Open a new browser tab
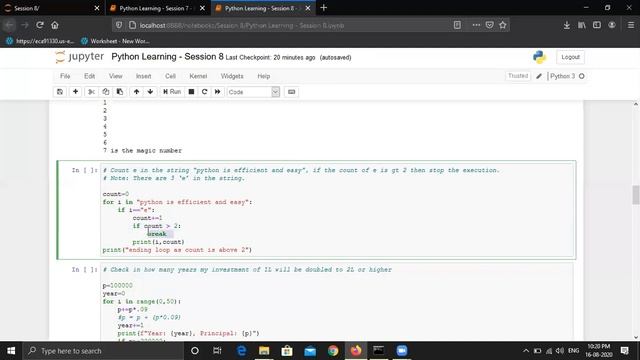 click(x=324, y=8)
